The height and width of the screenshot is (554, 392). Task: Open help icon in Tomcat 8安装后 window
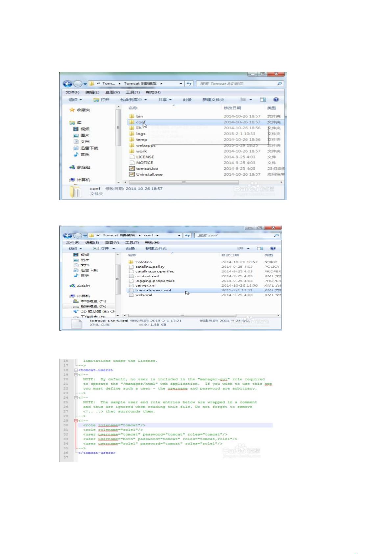276,100
